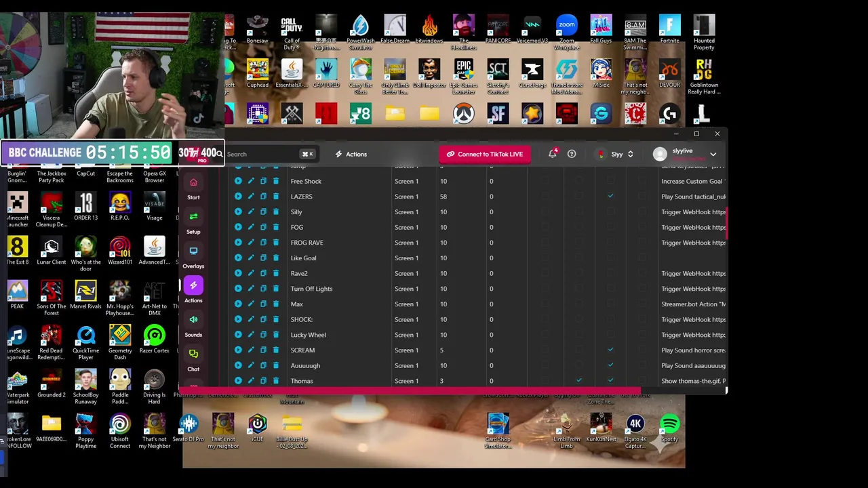The height and width of the screenshot is (488, 868).
Task: Open Elgato 4K Capture desktop icon
Action: [x=635, y=432]
